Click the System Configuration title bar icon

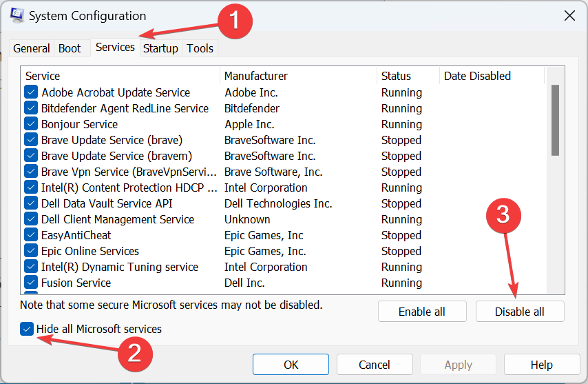point(17,15)
